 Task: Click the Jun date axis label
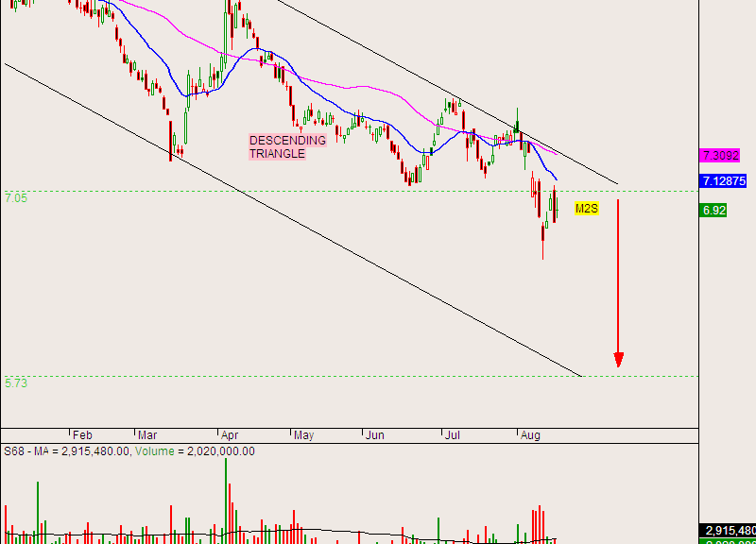[x=374, y=435]
